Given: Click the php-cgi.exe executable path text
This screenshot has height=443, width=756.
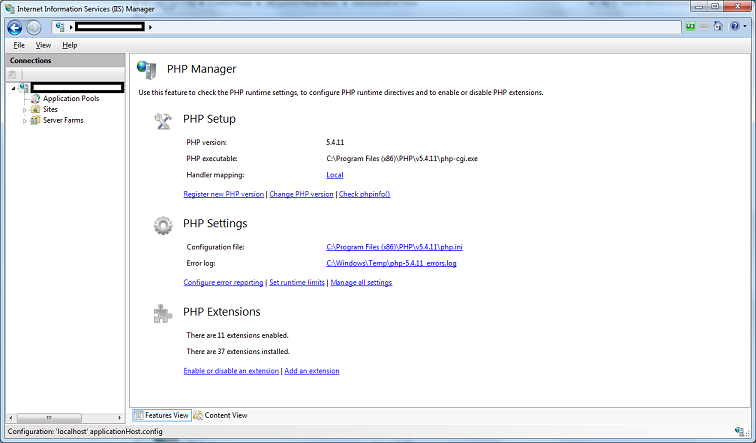Looking at the screenshot, I should pos(402,159).
